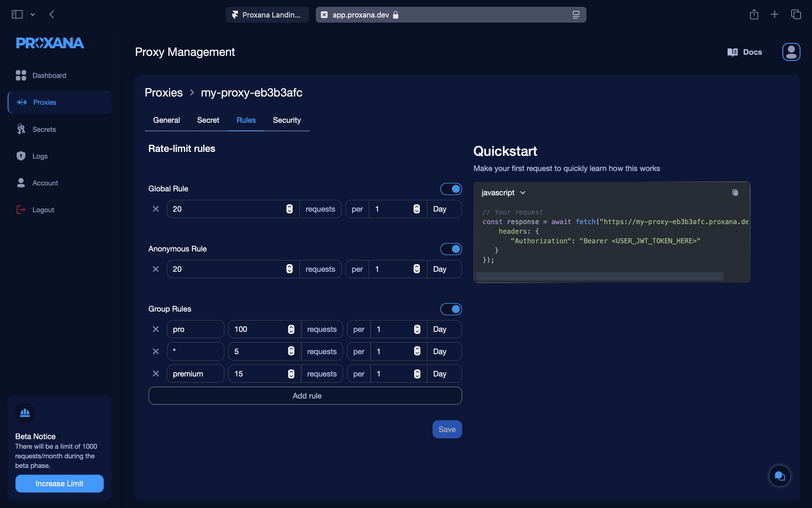The height and width of the screenshot is (508, 812).
Task: Click the Beta Notice hard-hat icon
Action: 25,413
